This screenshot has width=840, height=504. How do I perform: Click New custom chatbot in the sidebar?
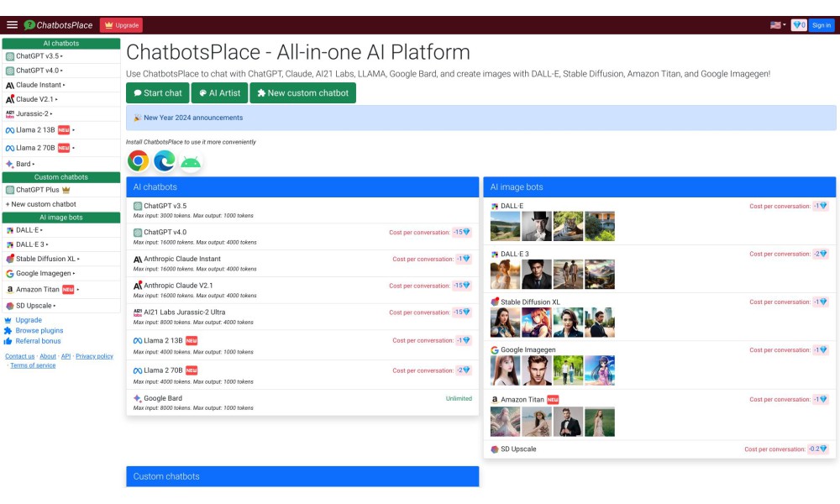point(61,205)
